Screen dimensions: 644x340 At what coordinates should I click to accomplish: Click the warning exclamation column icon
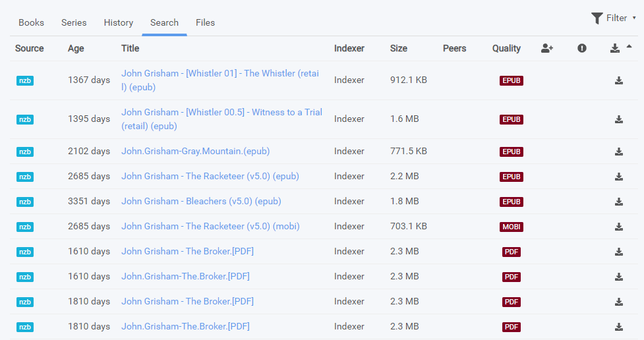[x=581, y=48]
